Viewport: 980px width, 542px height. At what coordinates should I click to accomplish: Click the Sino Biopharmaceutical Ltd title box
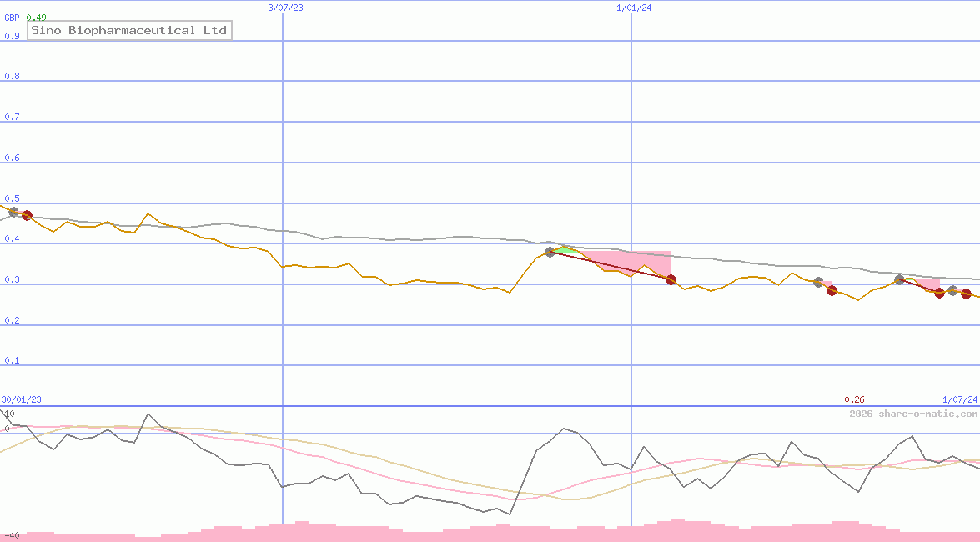click(x=129, y=30)
